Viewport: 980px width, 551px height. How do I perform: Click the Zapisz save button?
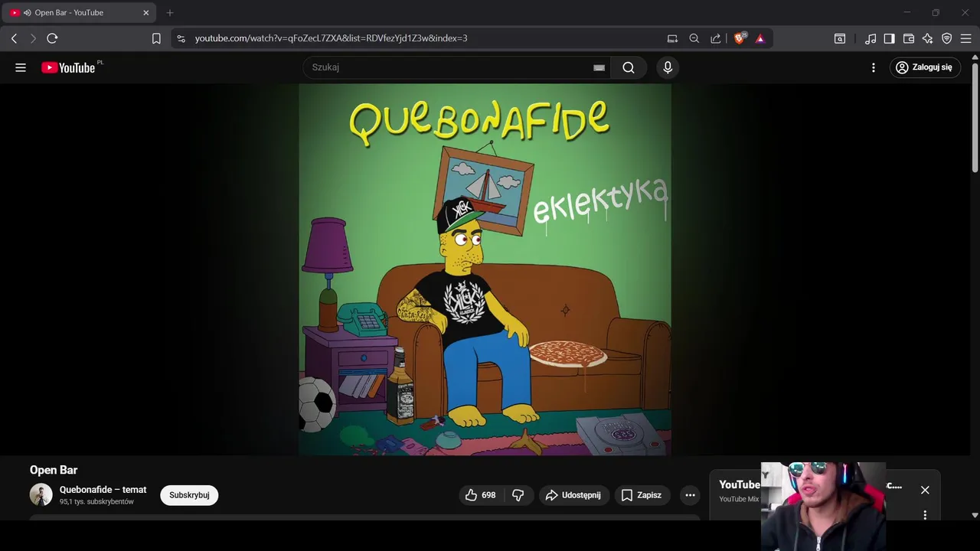point(642,495)
